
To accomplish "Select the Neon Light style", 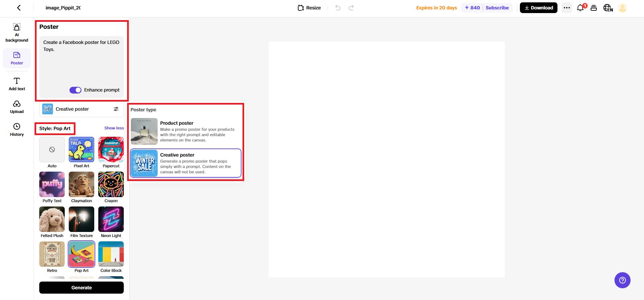I will coord(111,222).
